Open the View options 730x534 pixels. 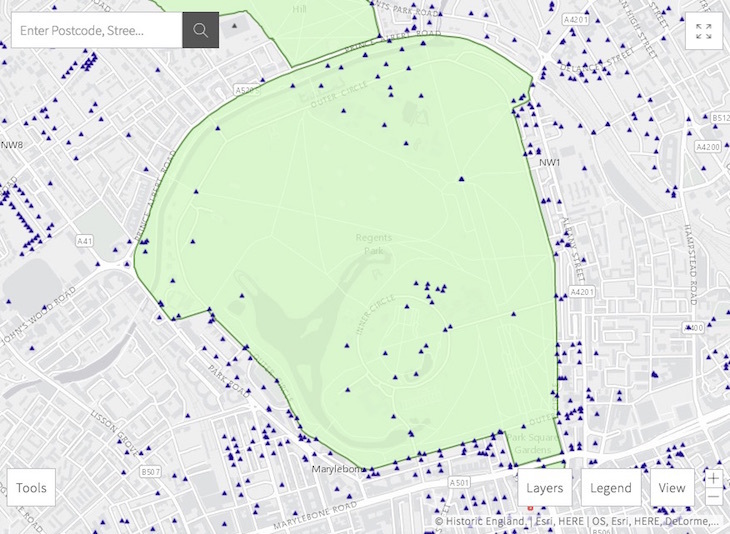672,488
